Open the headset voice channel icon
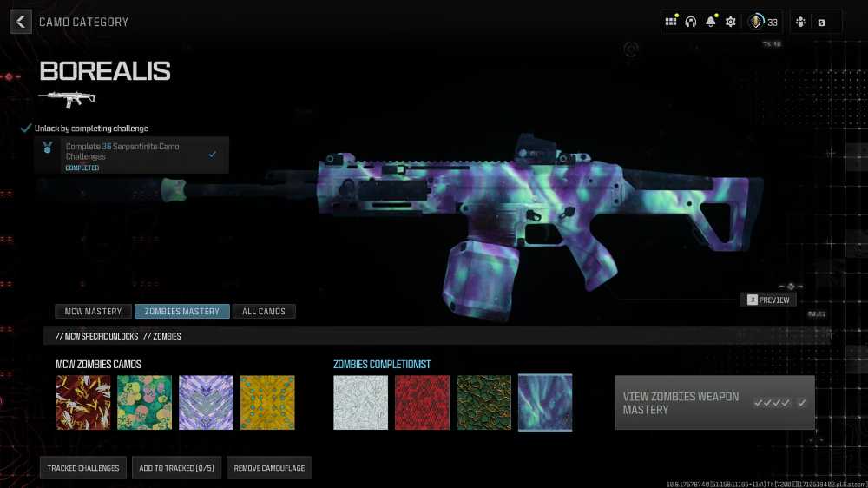Screen dimensions: 868x488 click(691, 22)
